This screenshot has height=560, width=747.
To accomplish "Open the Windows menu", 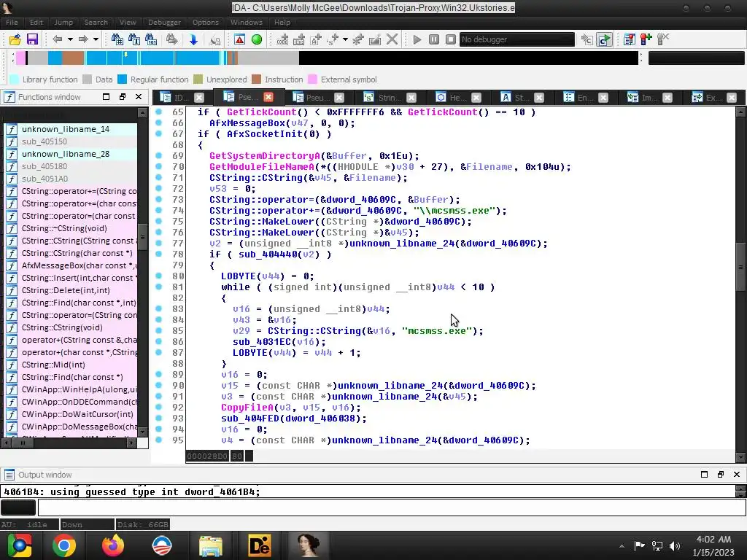I will point(247,23).
